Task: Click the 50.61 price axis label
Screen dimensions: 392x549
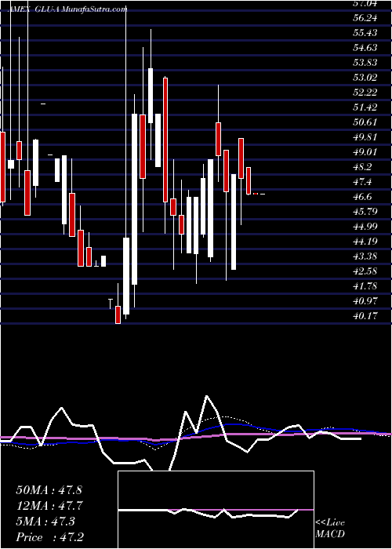Action: point(365,122)
